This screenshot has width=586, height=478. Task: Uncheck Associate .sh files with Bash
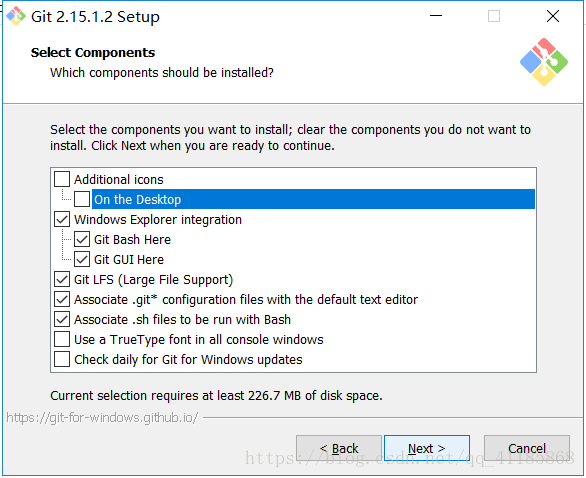62,320
